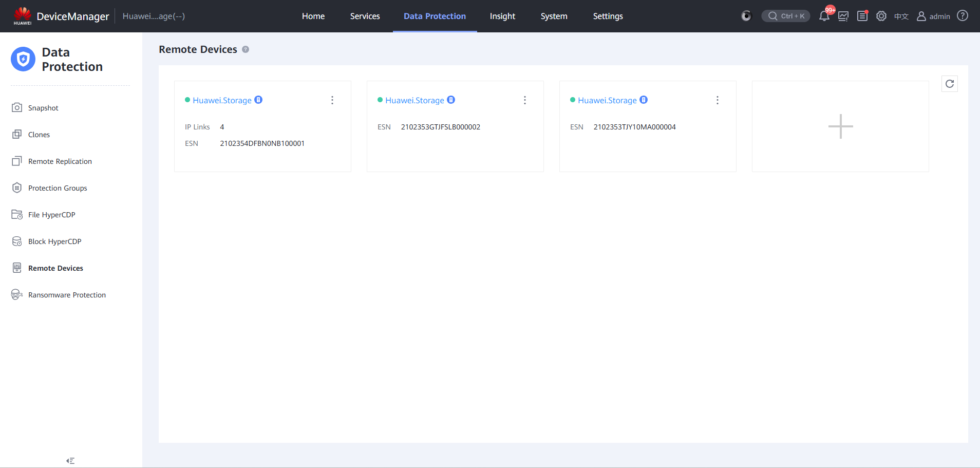This screenshot has width=980, height=468.
Task: Refresh the Remote Devices list
Action: (x=950, y=84)
